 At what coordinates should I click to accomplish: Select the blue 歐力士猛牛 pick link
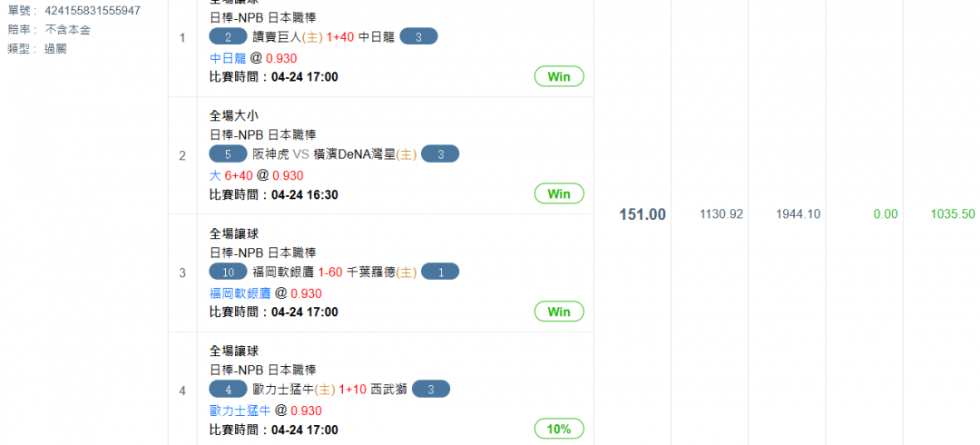pos(240,411)
